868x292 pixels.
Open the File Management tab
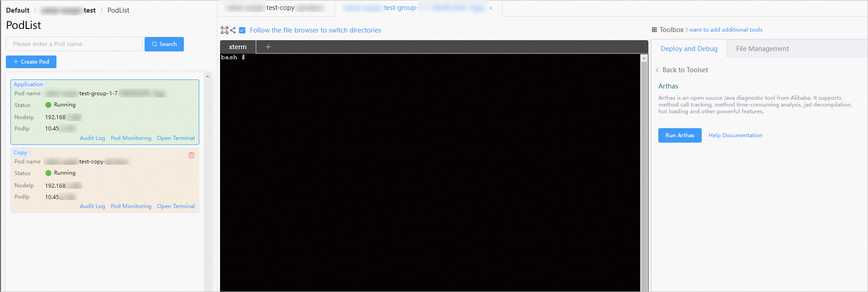pyautogui.click(x=762, y=49)
